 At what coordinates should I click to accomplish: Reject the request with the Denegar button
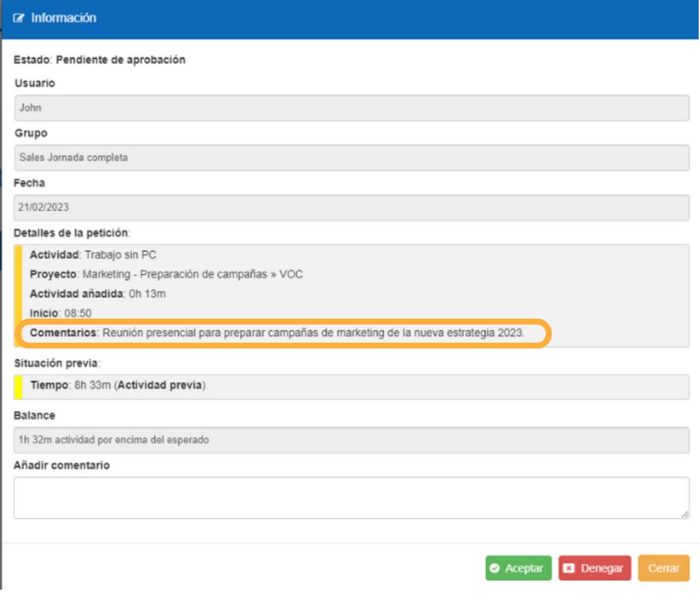click(595, 568)
